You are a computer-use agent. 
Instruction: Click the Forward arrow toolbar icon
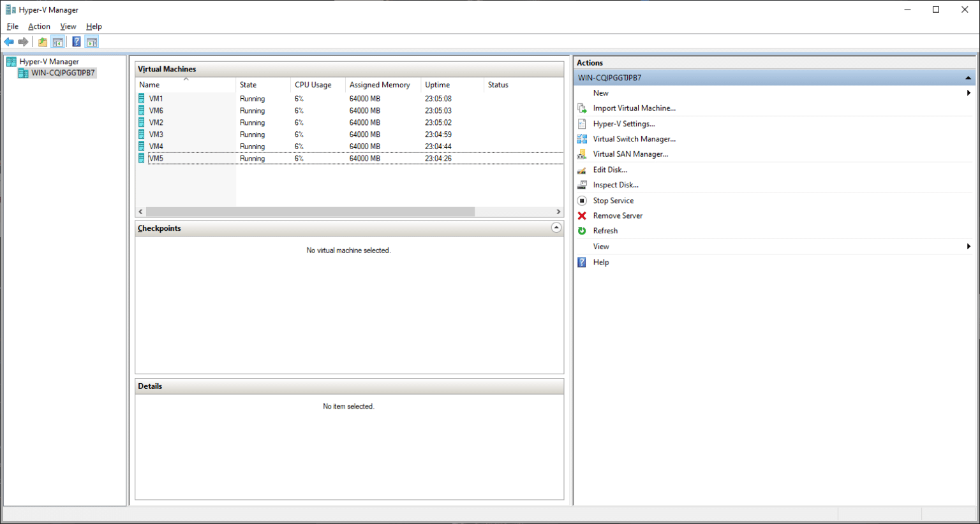coord(24,42)
